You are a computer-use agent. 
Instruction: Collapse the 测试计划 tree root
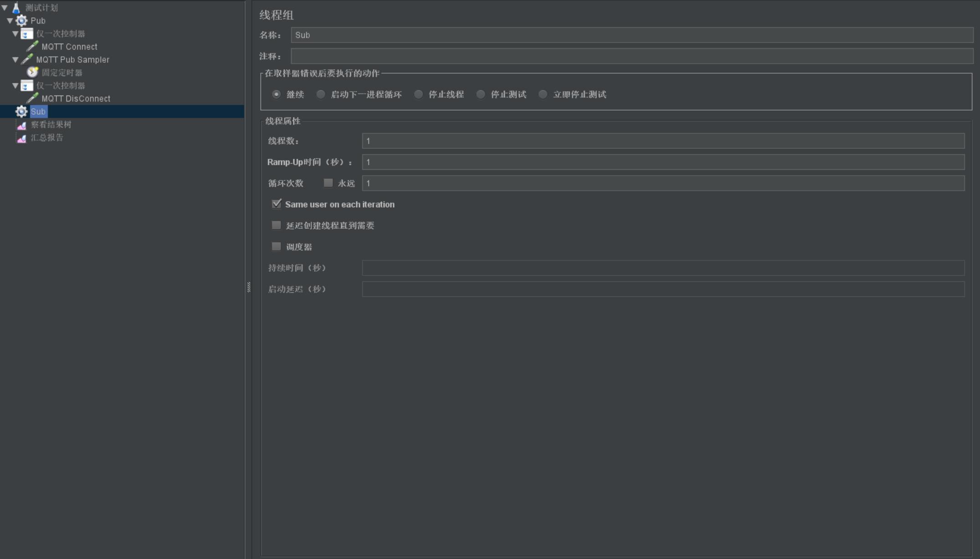[x=5, y=8]
